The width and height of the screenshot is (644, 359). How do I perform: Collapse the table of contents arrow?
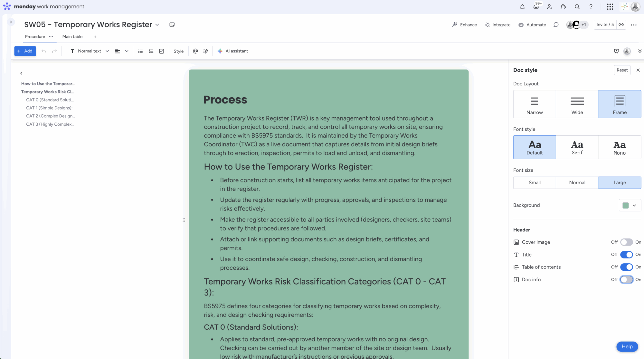21,73
